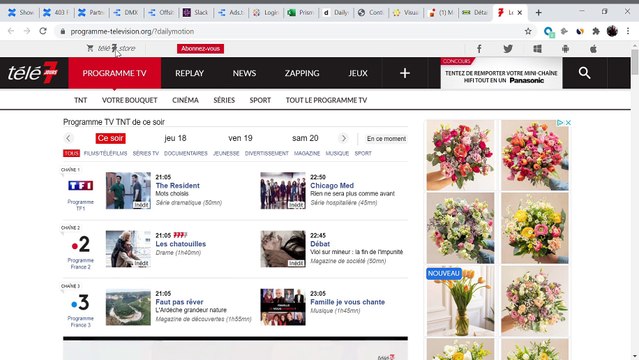Click the France 3 channel logo
The height and width of the screenshot is (360, 639).
[80, 303]
